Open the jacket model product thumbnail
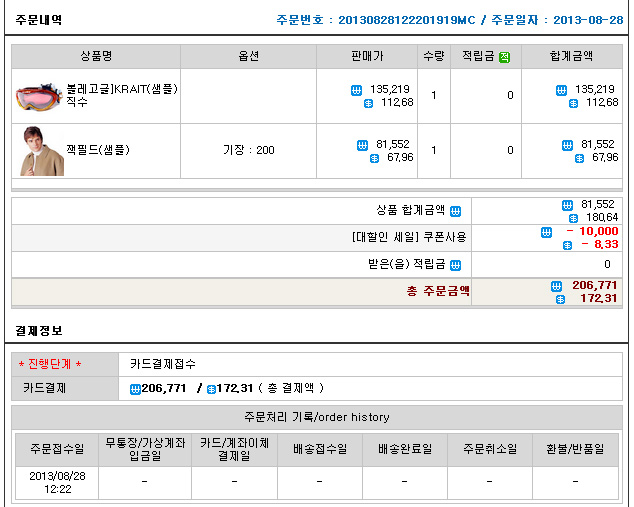634x507 pixels. pos(41,151)
